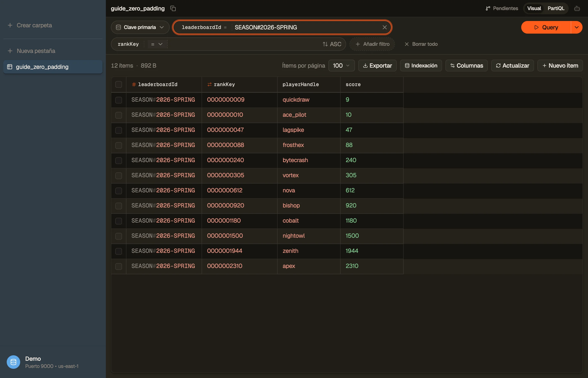Check the apex row checkbox
The image size is (588, 378).
118,266
